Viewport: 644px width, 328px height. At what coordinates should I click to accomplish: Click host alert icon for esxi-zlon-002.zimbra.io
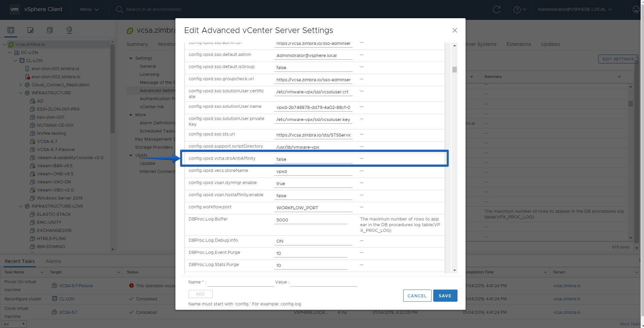click(28, 77)
